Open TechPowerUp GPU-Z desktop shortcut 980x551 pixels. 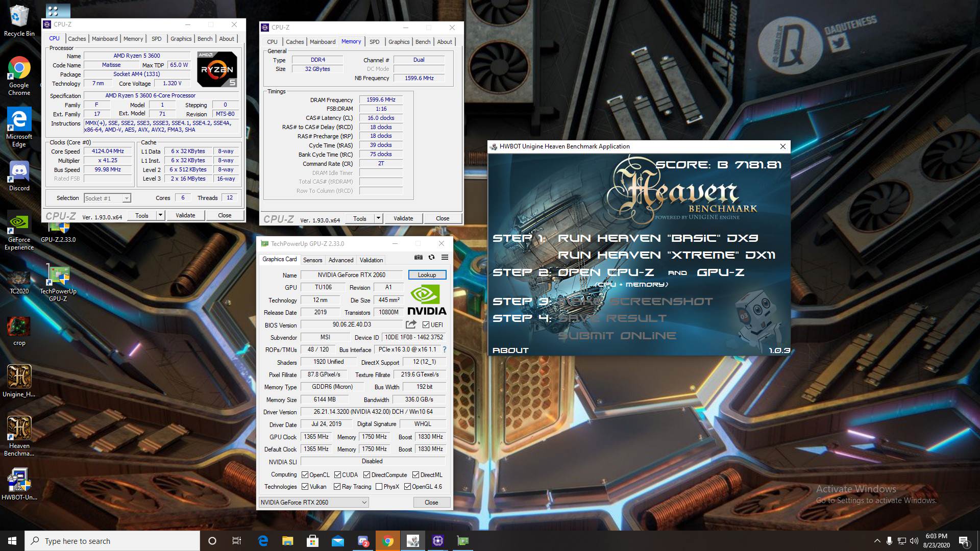pos(58,283)
